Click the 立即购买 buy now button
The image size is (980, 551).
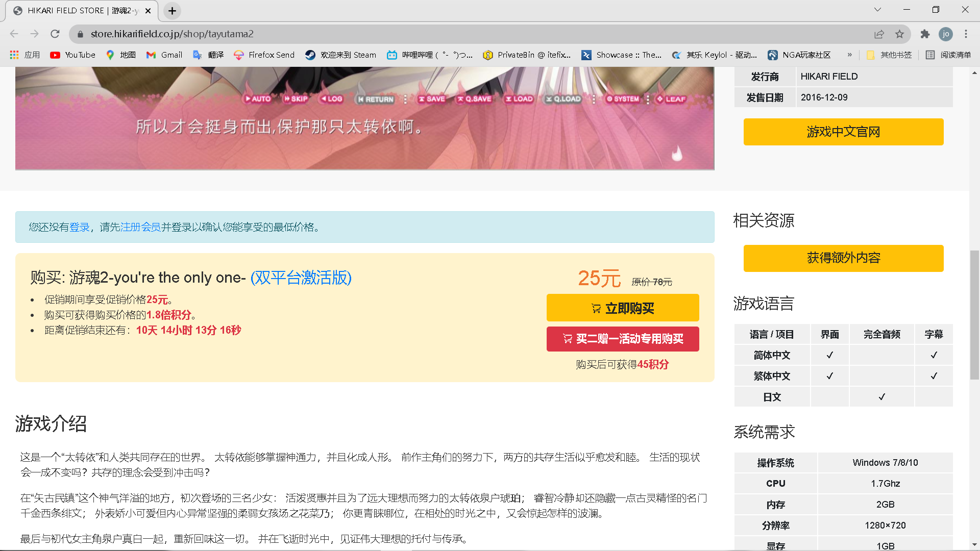click(x=623, y=308)
